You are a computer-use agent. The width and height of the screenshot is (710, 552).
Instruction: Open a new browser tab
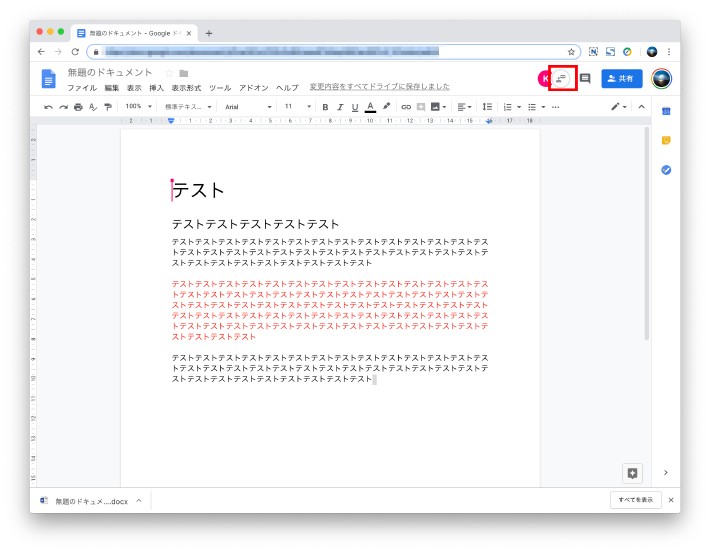(209, 33)
